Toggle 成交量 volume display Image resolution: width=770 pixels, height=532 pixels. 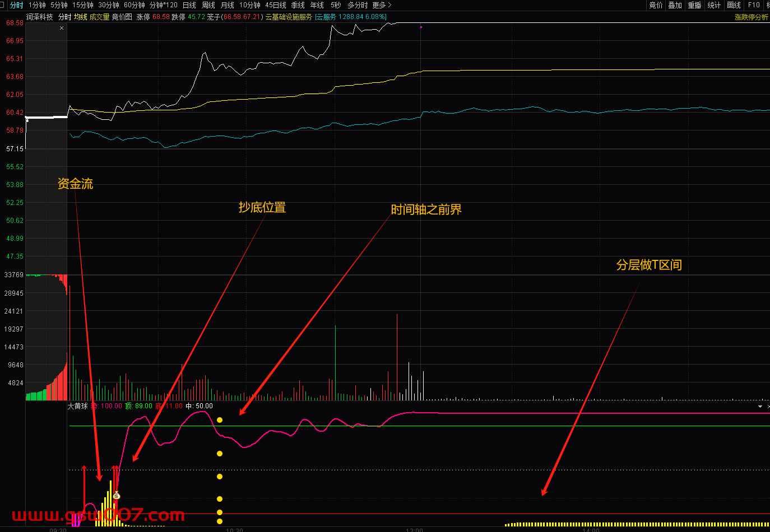click(99, 17)
